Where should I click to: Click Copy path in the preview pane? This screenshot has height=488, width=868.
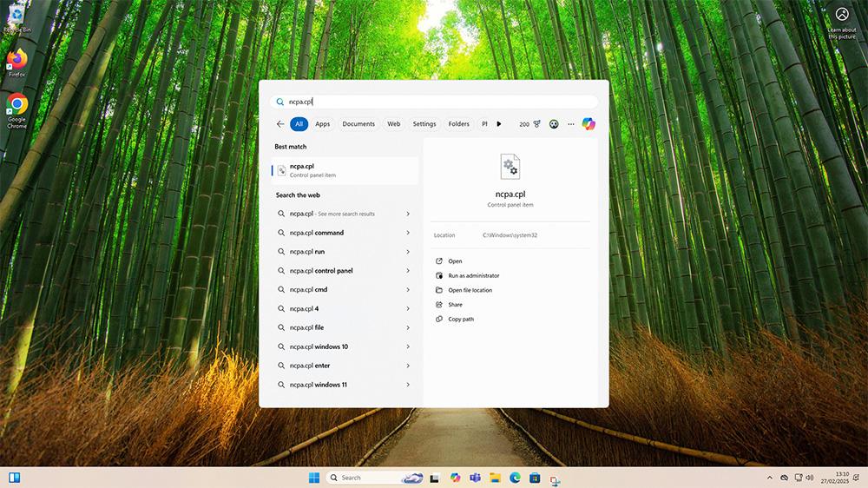point(461,319)
